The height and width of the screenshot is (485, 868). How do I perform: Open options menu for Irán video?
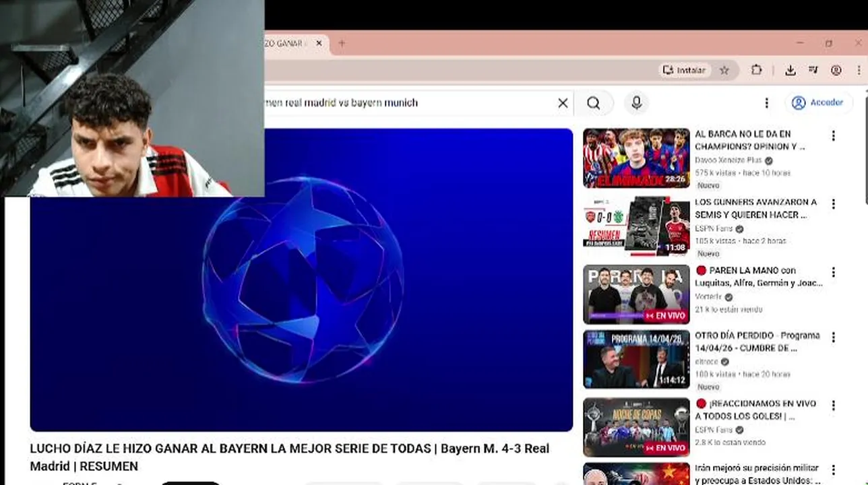pos(834,470)
